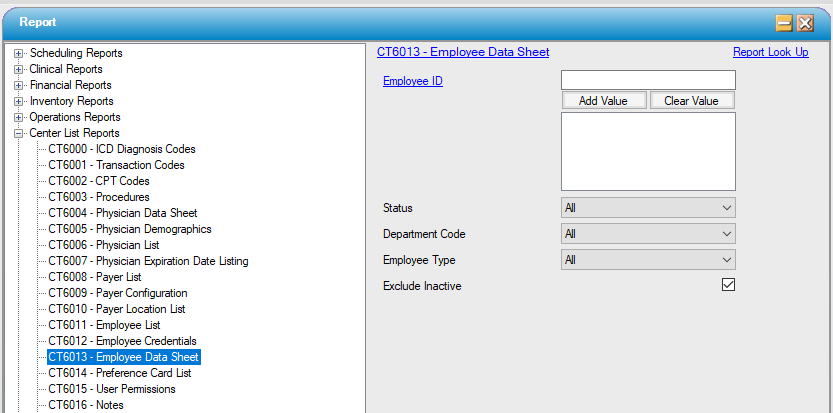The width and height of the screenshot is (833, 413).
Task: Open the Status dropdown
Action: (x=648, y=207)
